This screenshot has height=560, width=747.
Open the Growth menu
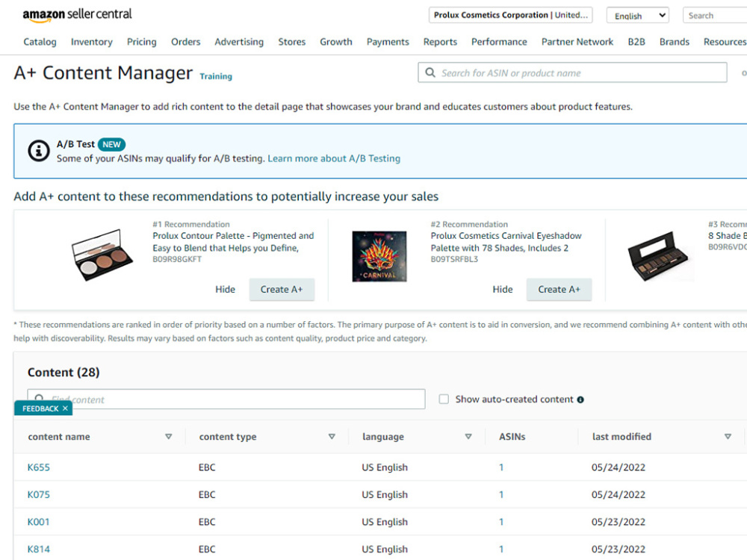tap(336, 42)
